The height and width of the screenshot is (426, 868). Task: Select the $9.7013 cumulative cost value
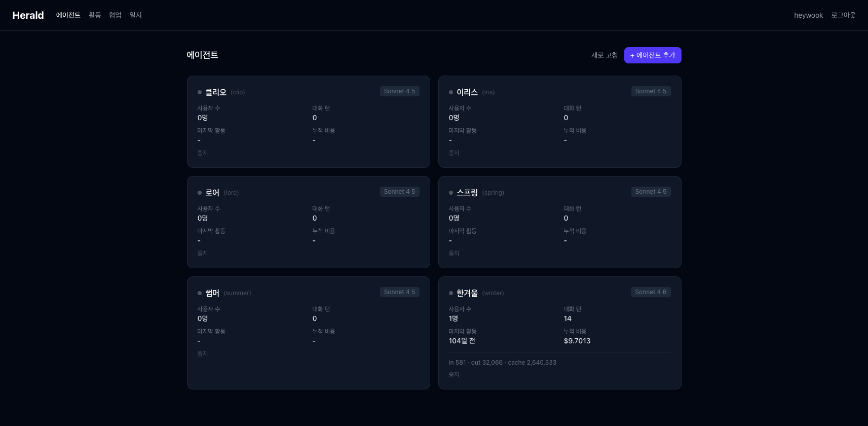click(x=577, y=341)
